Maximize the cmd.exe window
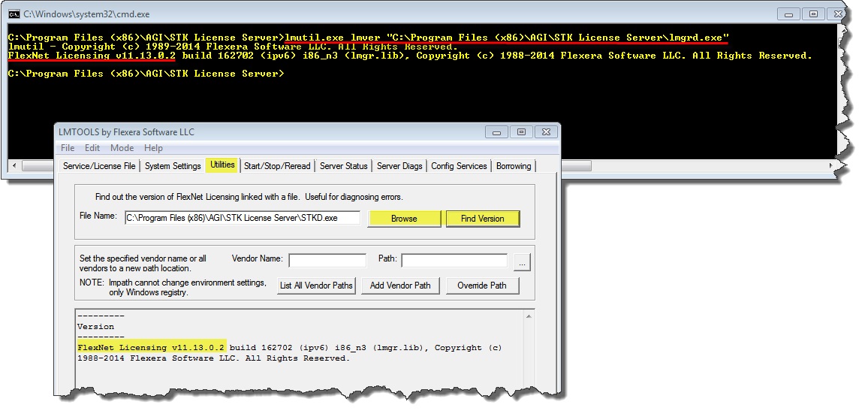The height and width of the screenshot is (417, 868). point(813,14)
